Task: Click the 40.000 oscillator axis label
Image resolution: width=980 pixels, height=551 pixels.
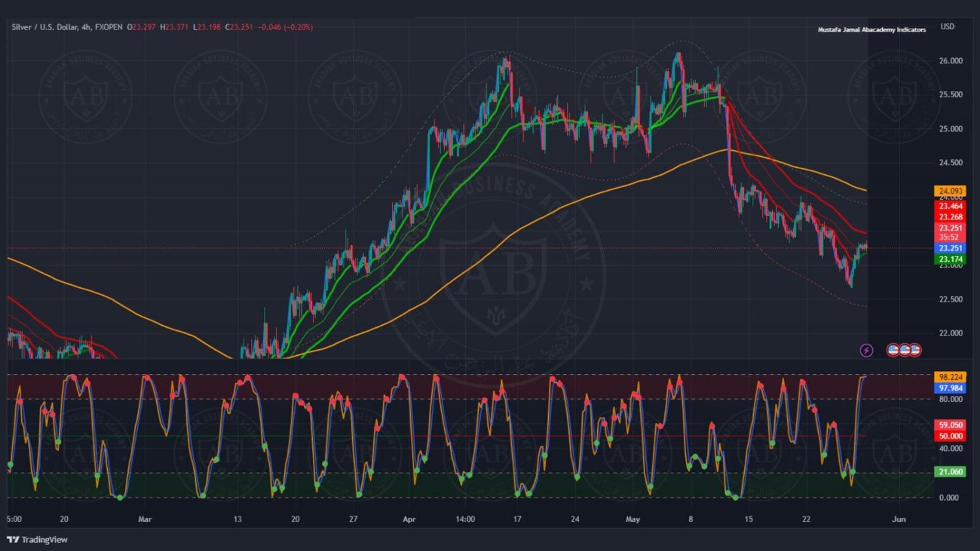Action: 951,449
